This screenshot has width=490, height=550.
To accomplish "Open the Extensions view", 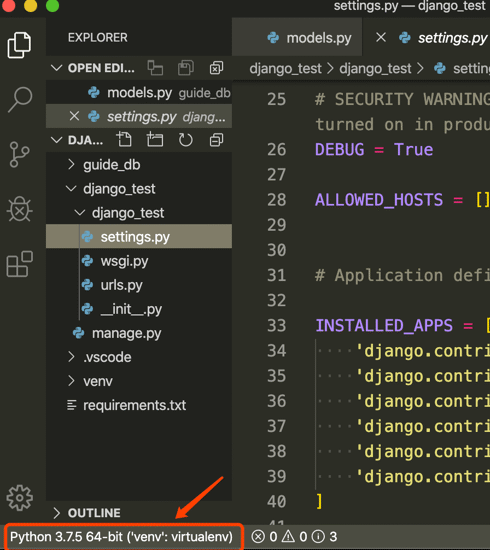I will (20, 264).
